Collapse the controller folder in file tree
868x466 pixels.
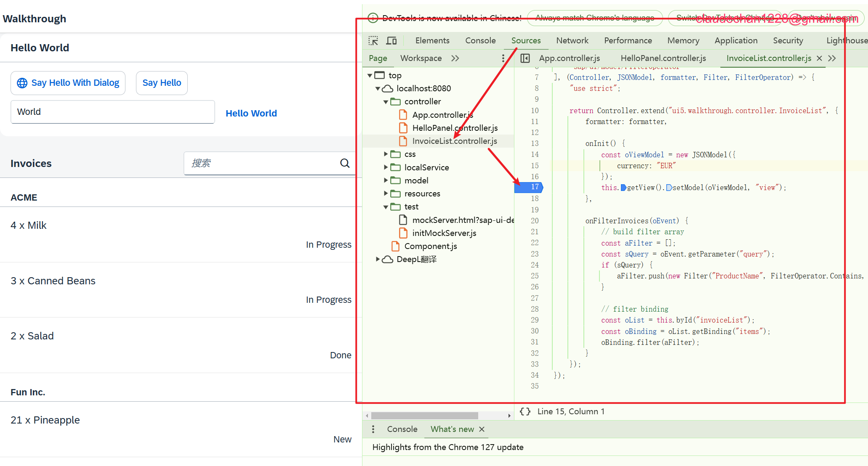click(386, 102)
